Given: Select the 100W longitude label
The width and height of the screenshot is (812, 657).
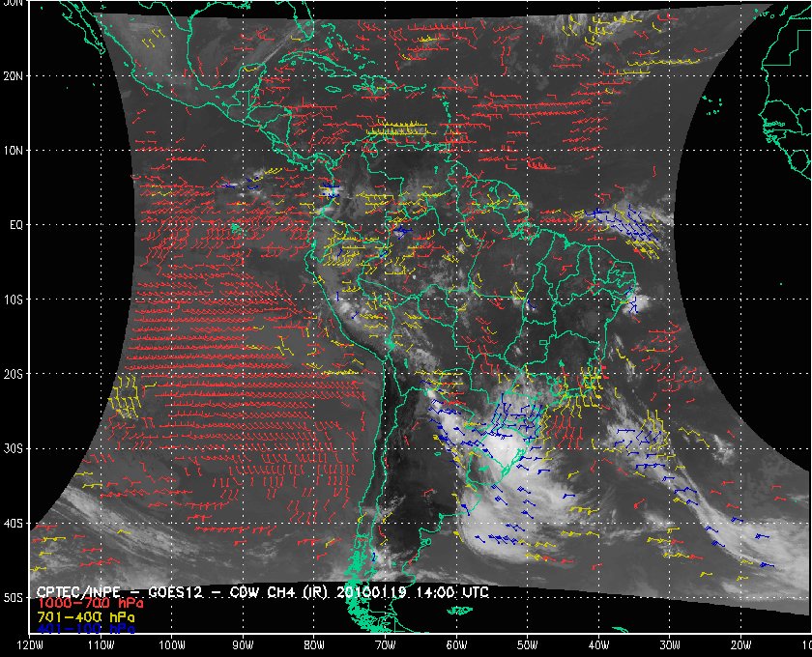Looking at the screenshot, I should pyautogui.click(x=172, y=645).
